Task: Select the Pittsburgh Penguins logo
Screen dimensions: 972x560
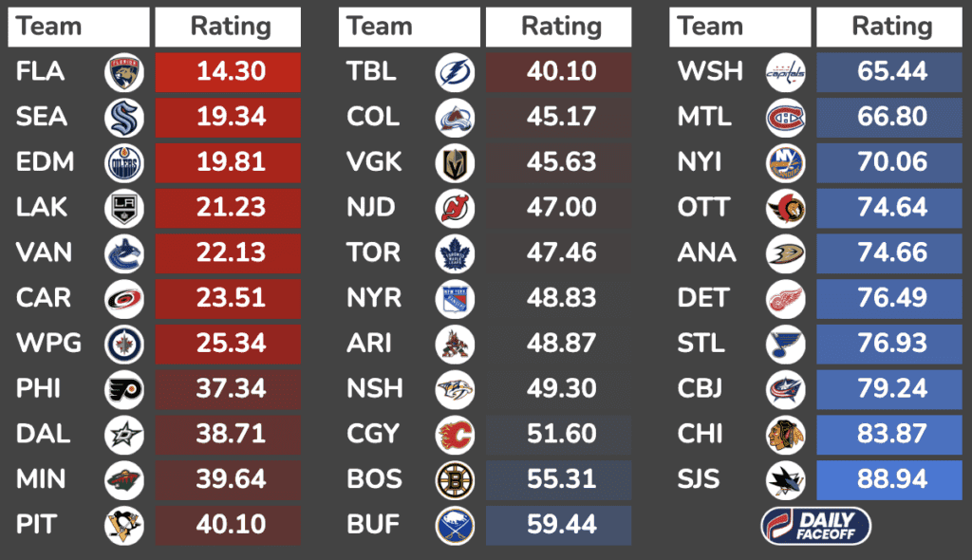Action: [124, 526]
